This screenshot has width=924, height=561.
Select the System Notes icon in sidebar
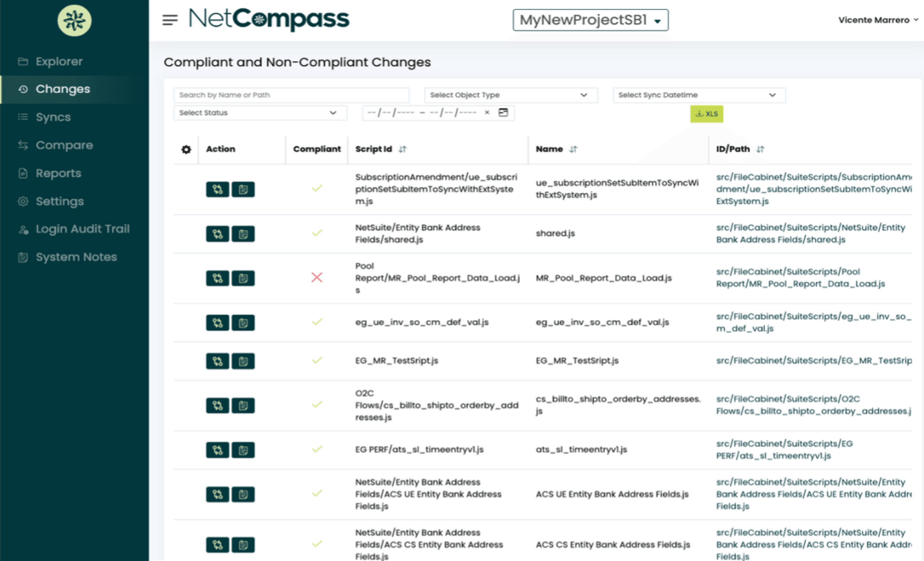tap(24, 257)
